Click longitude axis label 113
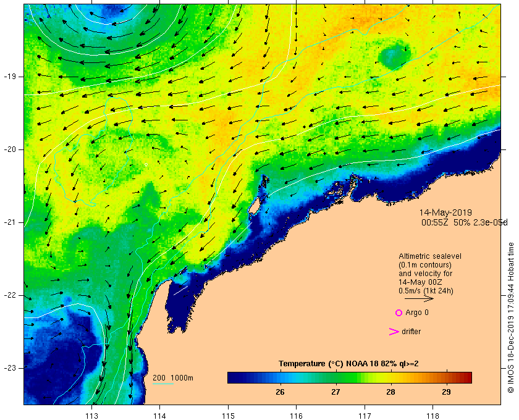 [x=91, y=416]
